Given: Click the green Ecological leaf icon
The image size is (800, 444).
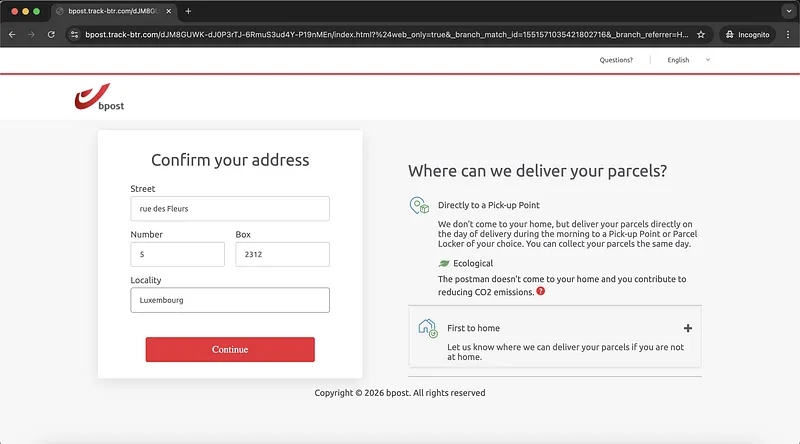Looking at the screenshot, I should point(444,263).
